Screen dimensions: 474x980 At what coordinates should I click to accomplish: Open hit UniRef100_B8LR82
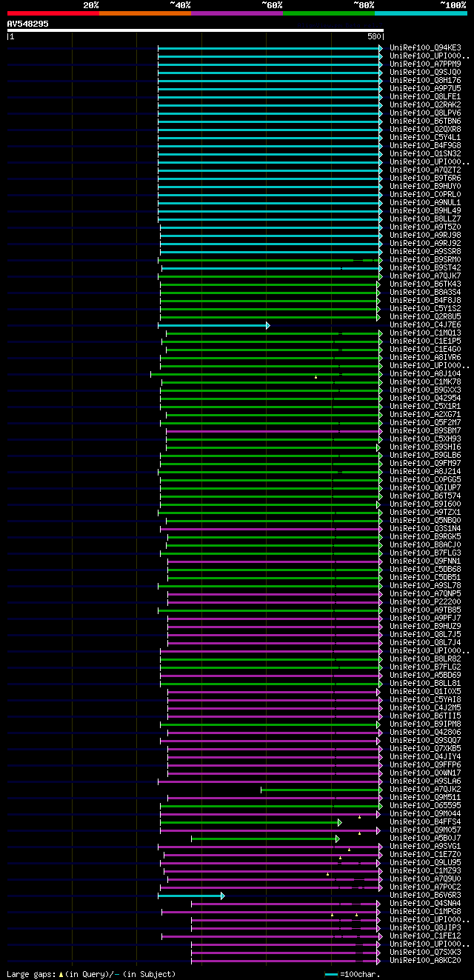425,659
